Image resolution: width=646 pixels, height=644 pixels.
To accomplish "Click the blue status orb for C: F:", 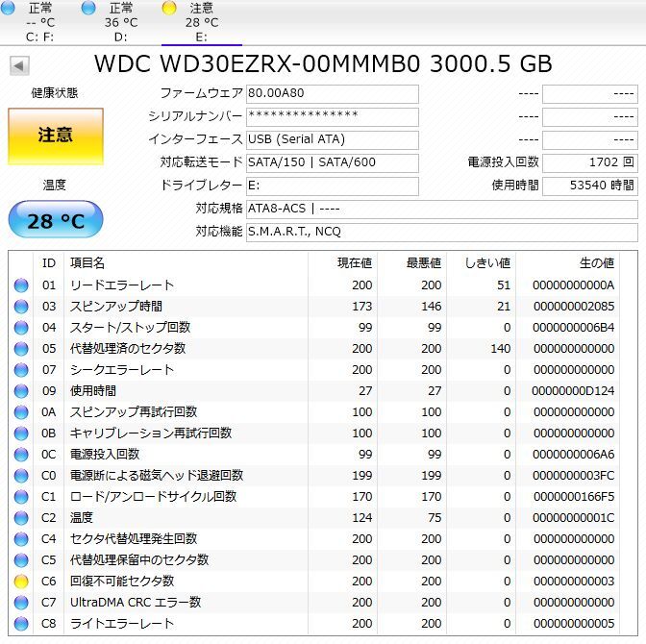I will (x=8, y=8).
